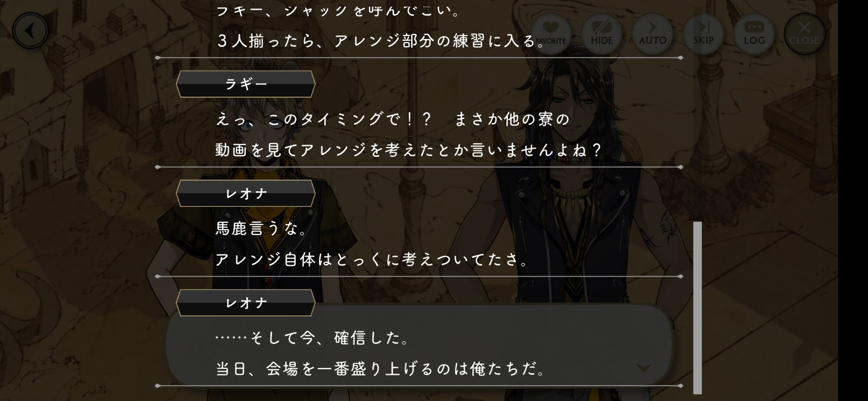Skip the story with the SKIP button
Viewport: 868px width, 401px height.
click(x=703, y=34)
